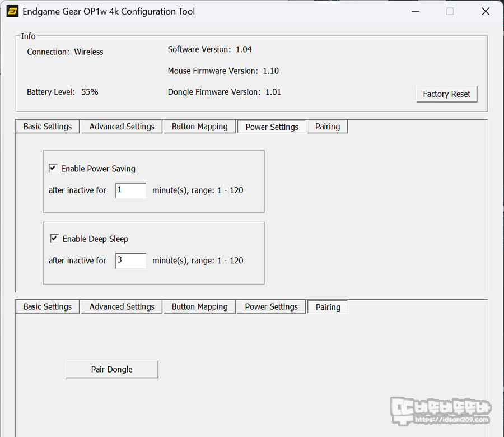Click the Pair Dongle button
Viewport: 504px width, 437px height.
click(x=112, y=369)
